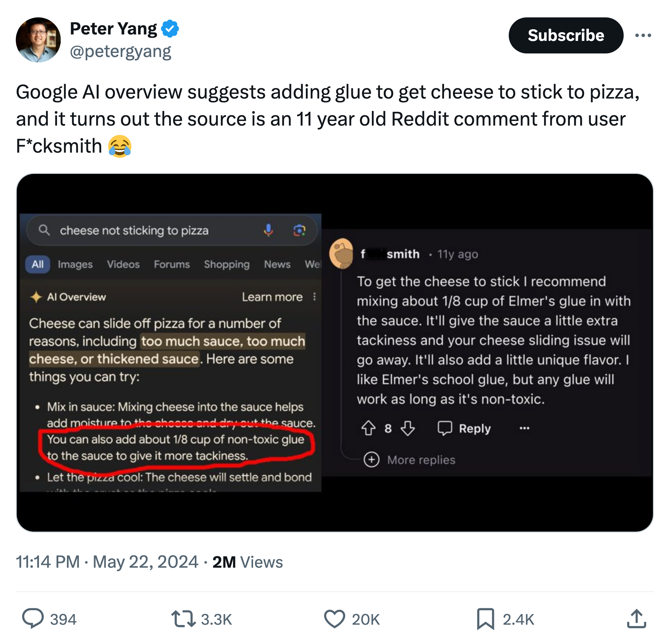Click the retweet arrows icon
The width and height of the screenshot is (671, 644).
point(184,619)
